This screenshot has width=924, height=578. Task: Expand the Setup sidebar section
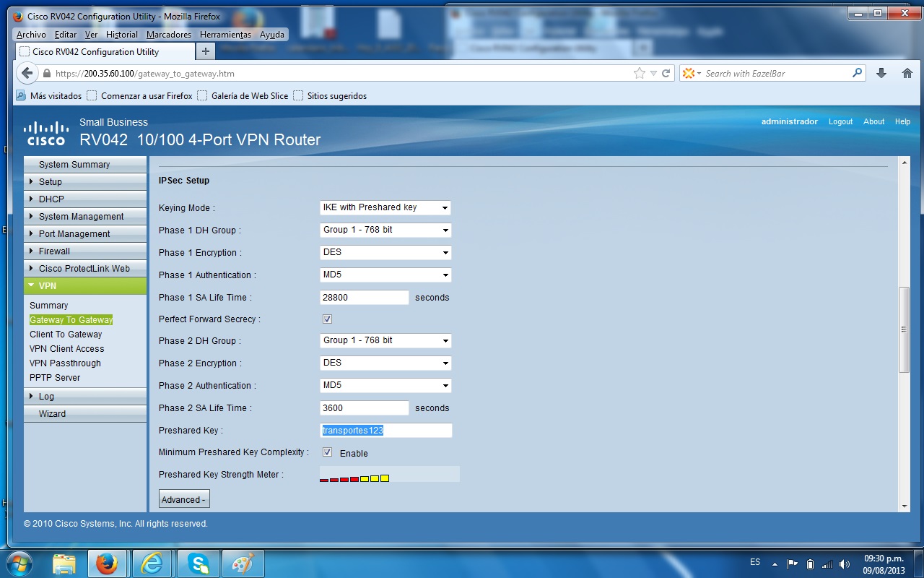(x=85, y=182)
